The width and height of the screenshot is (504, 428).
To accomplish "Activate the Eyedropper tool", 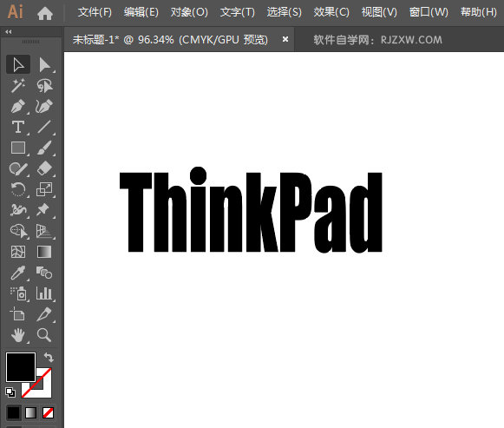I will click(18, 273).
